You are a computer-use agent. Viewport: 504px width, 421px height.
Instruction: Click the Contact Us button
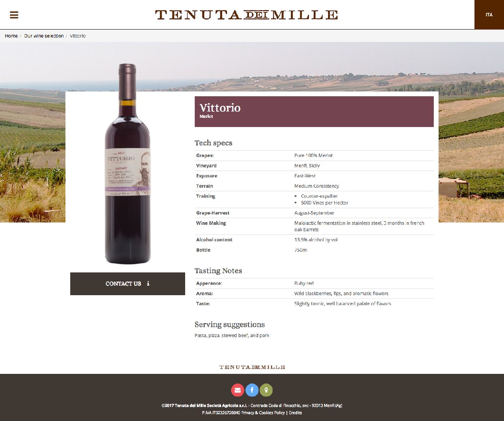pos(128,284)
